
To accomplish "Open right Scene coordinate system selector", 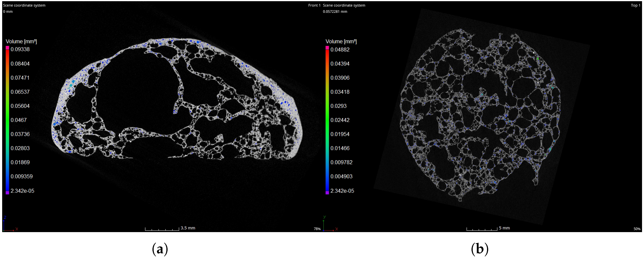I will 344,5.
